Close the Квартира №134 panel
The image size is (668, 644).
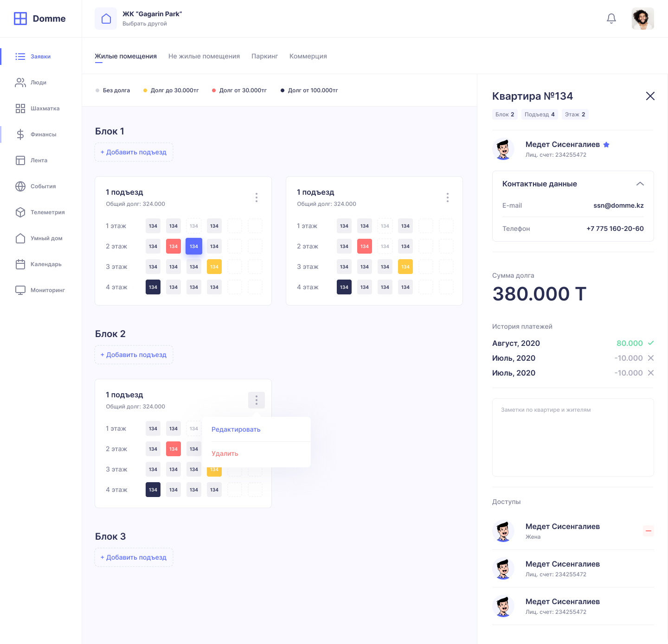tap(650, 96)
